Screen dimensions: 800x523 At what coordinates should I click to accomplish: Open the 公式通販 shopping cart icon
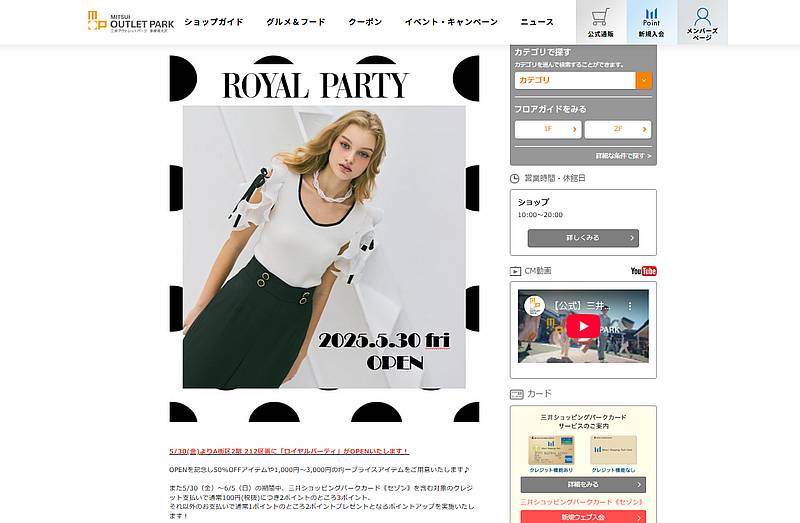coord(601,23)
